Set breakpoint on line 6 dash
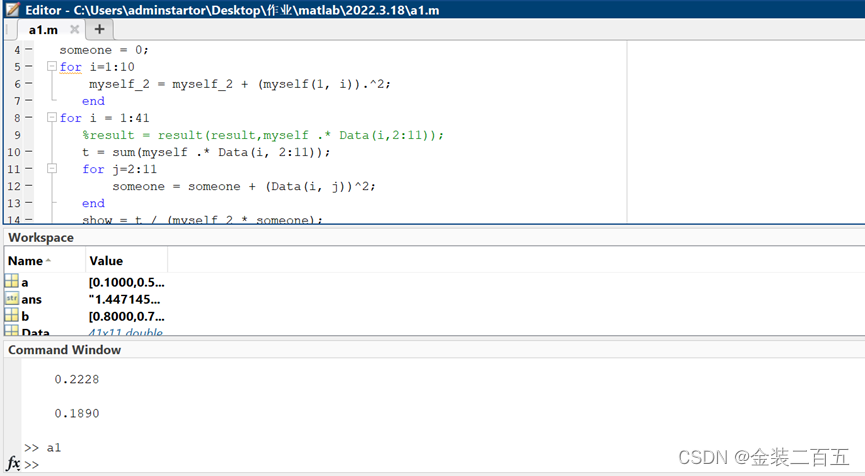865x476 pixels. click(x=29, y=84)
